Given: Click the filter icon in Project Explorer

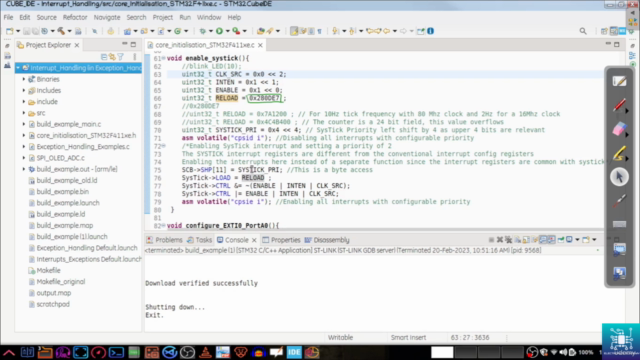Looking at the screenshot, I should [120, 57].
